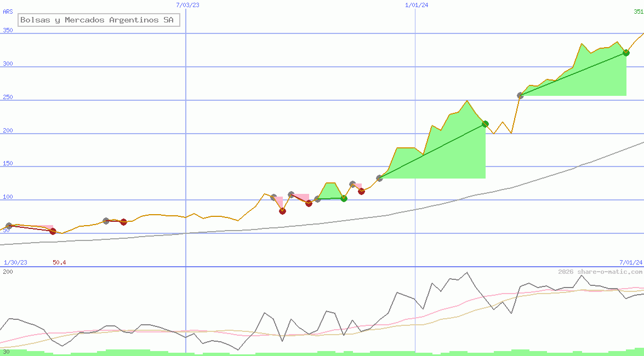Click the green exit marker of the rightmost trade
This screenshot has width=644, height=356.
click(x=626, y=53)
